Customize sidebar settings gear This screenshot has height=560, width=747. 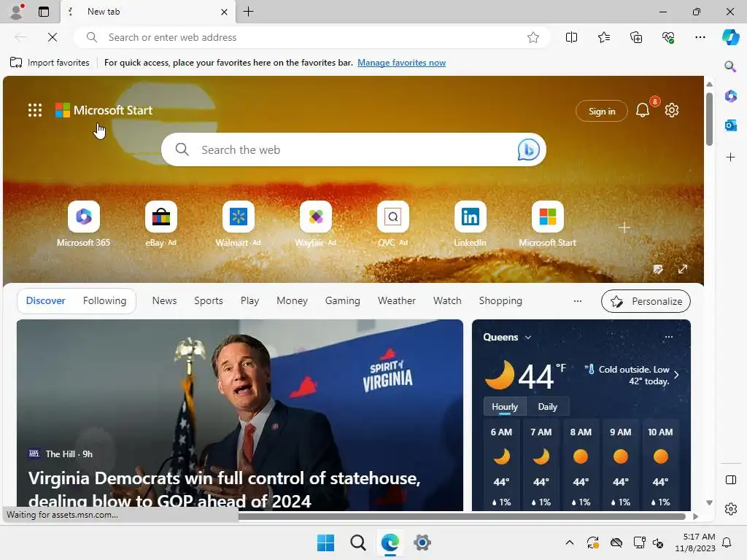pos(730,509)
